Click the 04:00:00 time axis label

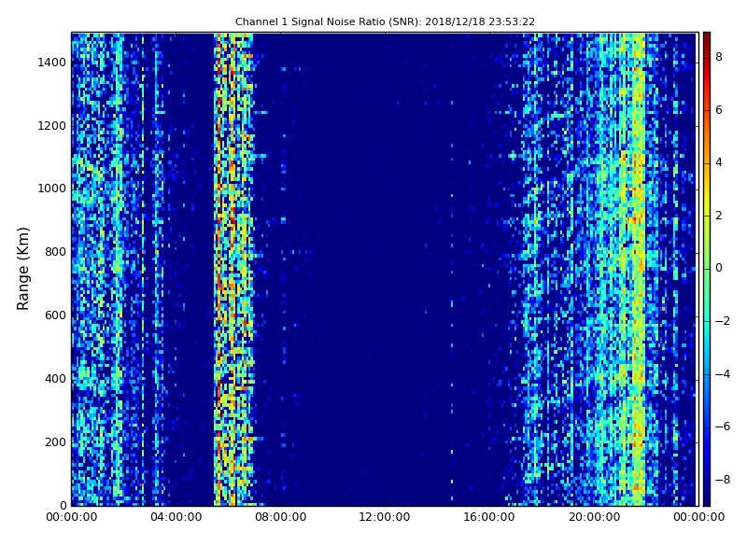[176, 517]
